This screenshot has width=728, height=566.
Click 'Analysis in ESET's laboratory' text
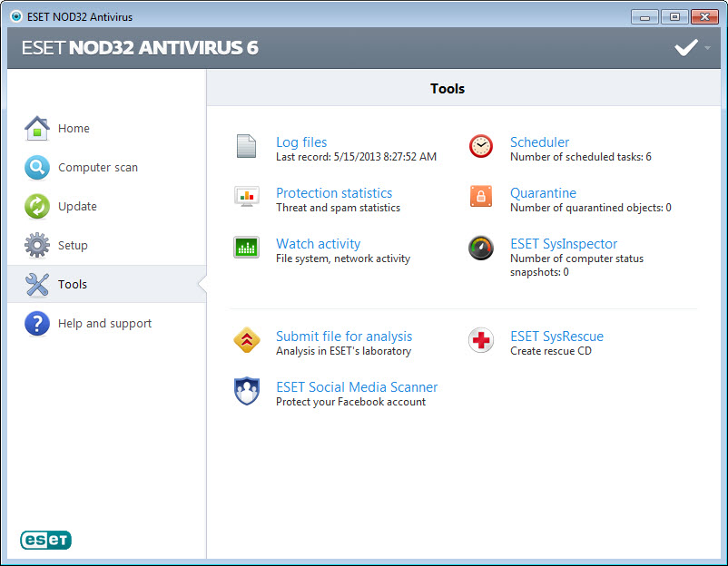[x=343, y=351]
